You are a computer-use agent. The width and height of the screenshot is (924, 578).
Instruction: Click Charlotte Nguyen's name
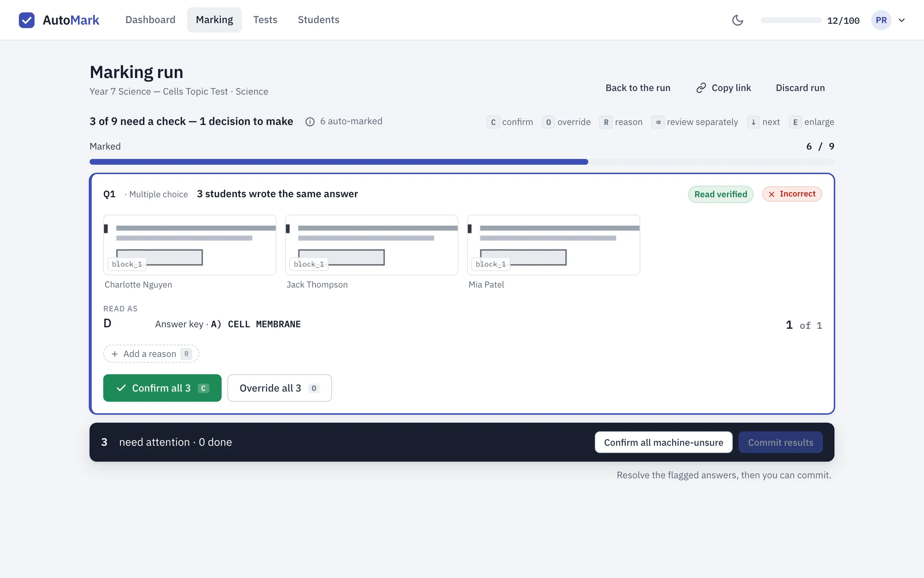point(138,285)
